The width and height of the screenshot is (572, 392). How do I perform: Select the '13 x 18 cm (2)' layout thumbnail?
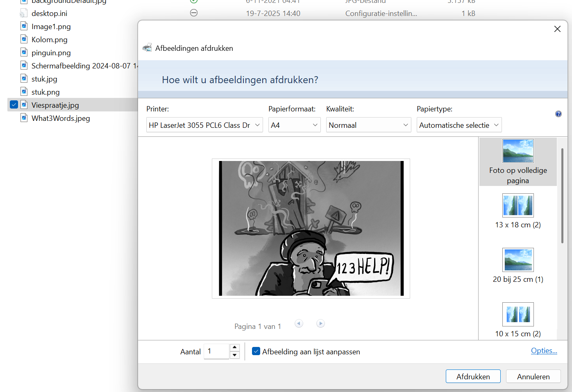pyautogui.click(x=518, y=205)
